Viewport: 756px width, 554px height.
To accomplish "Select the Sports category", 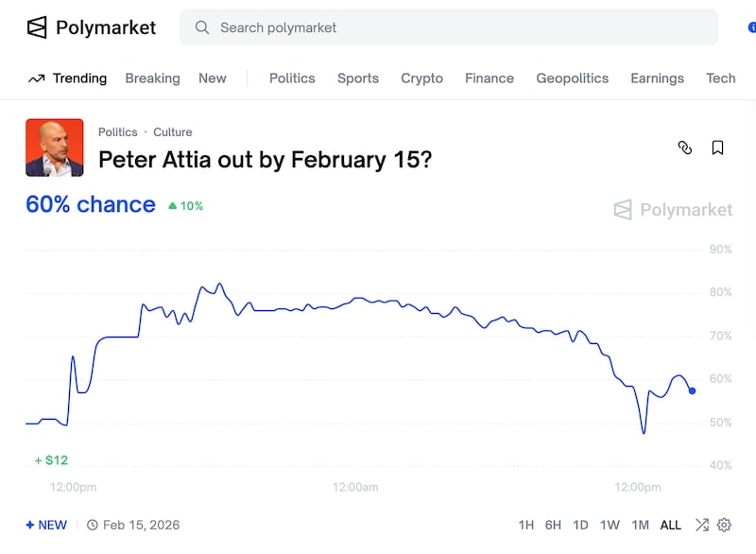I will tap(357, 78).
